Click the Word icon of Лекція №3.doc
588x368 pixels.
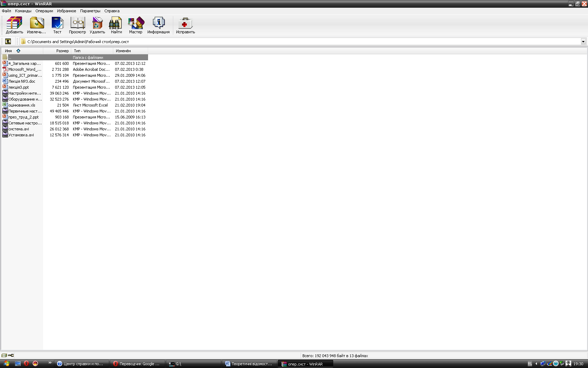pos(5,81)
